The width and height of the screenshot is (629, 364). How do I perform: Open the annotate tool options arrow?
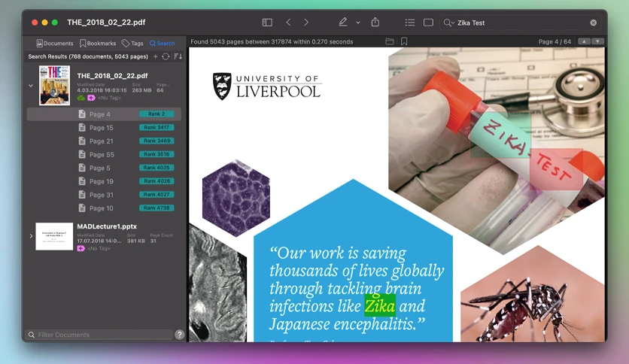[x=358, y=23]
